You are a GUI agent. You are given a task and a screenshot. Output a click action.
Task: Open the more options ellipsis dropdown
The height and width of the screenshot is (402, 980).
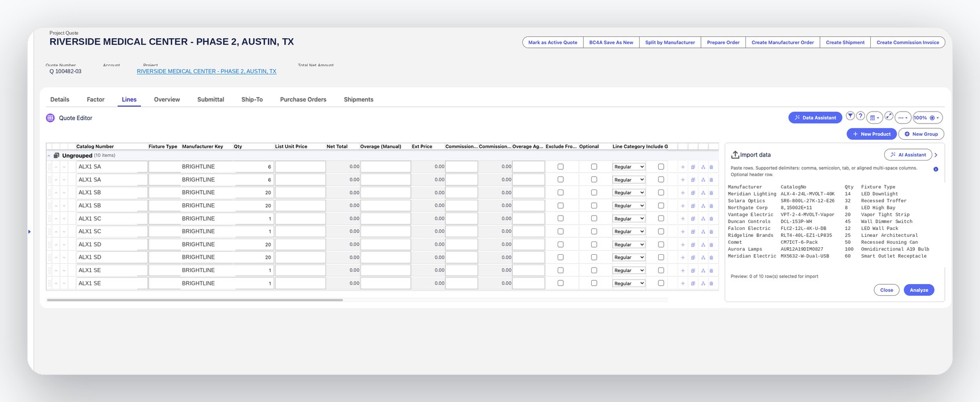pos(903,118)
